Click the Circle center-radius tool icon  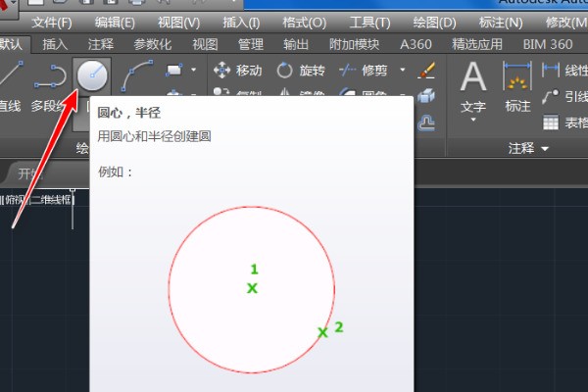pyautogui.click(x=94, y=76)
